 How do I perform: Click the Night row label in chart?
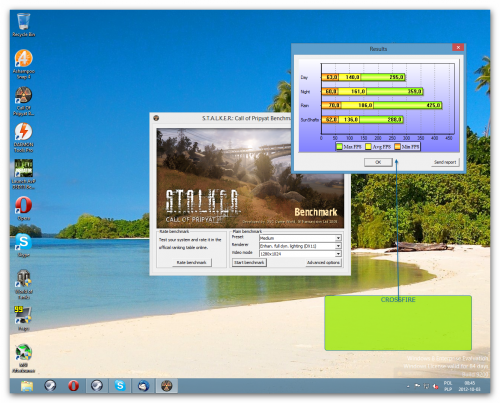tap(305, 92)
